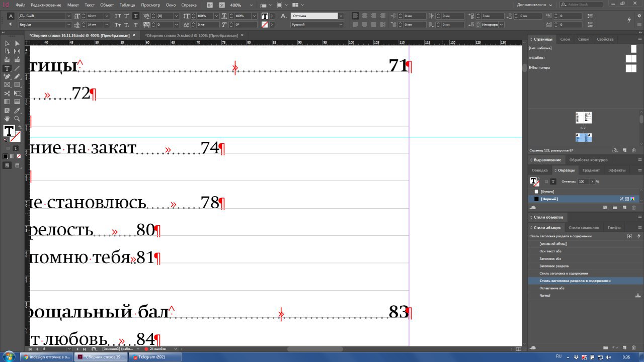Open Chrome window from the taskbar
644x362 pixels.
(48, 357)
